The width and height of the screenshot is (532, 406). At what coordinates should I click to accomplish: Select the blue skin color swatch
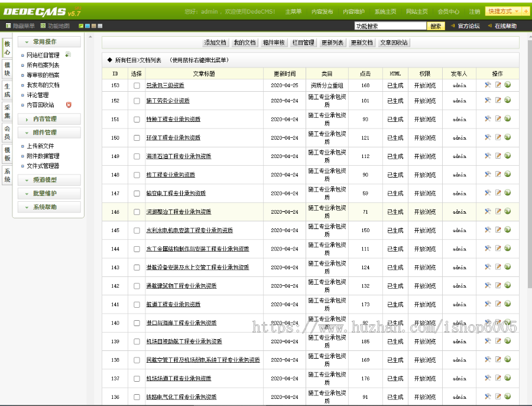point(87,26)
